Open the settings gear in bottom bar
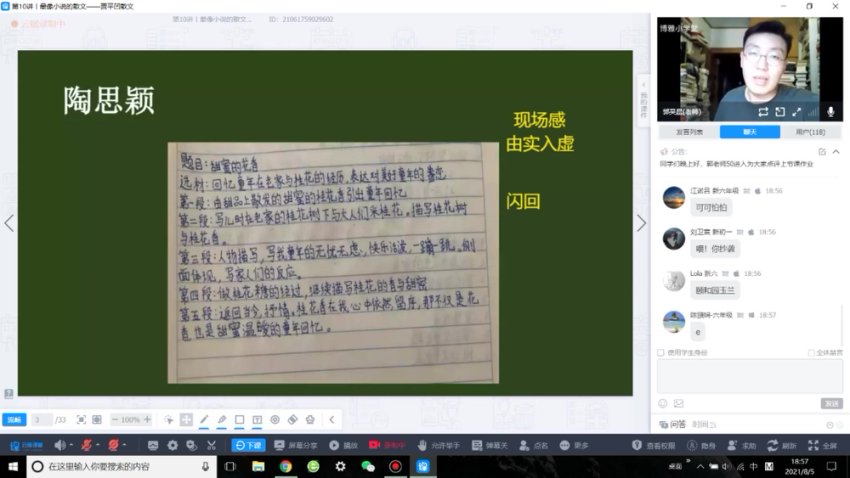850x478 pixels. click(x=172, y=445)
